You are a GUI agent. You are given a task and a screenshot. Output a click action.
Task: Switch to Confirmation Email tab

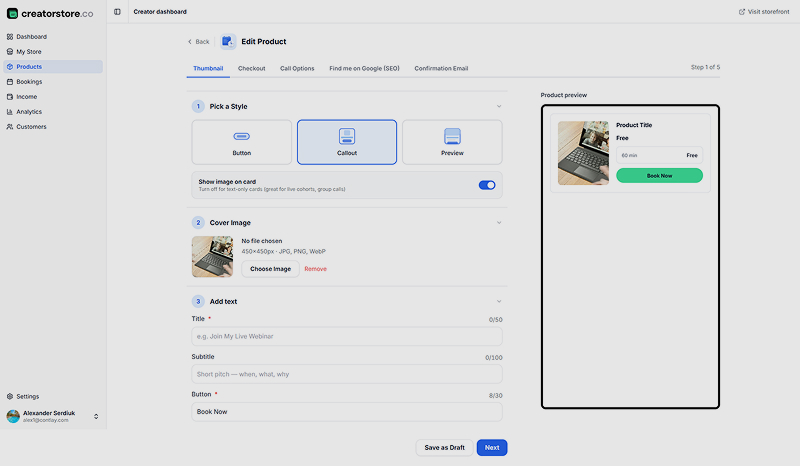click(x=441, y=68)
